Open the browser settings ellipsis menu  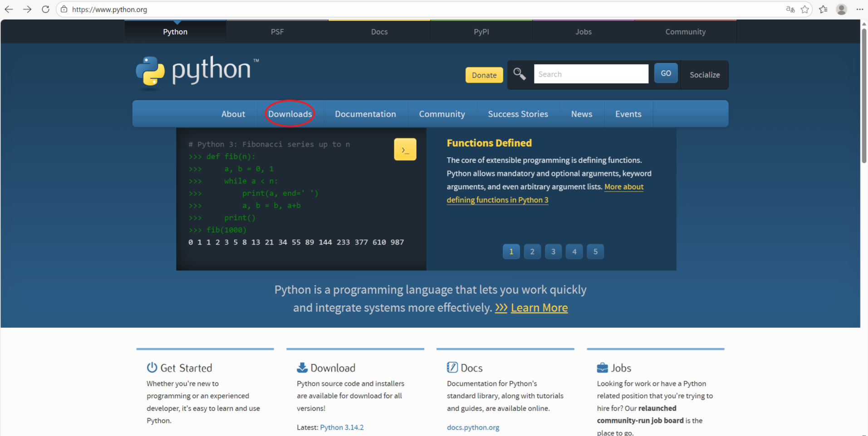point(859,9)
